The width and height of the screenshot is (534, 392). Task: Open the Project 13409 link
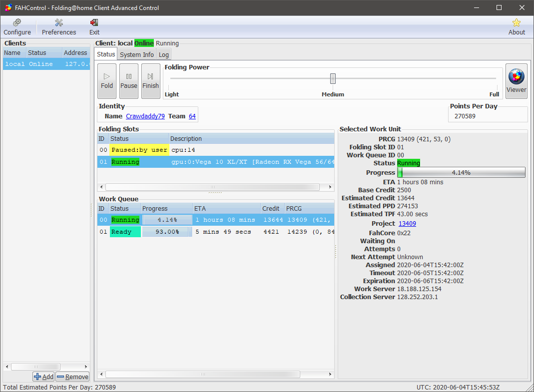point(407,223)
